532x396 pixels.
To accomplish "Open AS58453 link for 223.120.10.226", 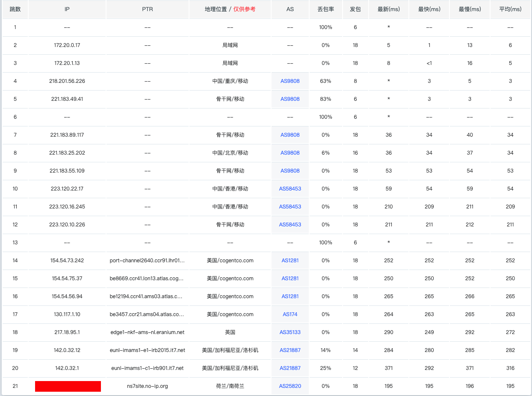I will 290,225.
